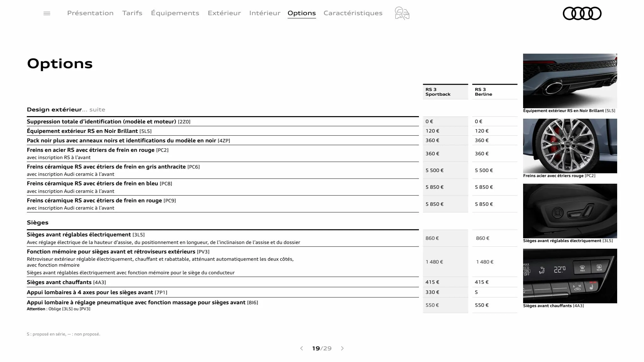Select the Intérieur tab
Screen dimensions: 644x362
click(265, 13)
